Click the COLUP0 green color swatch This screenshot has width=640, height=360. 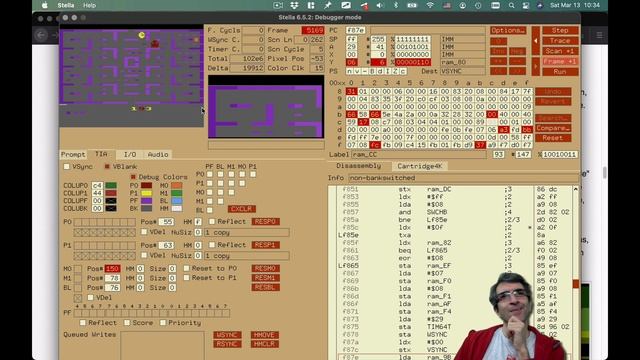click(111, 185)
